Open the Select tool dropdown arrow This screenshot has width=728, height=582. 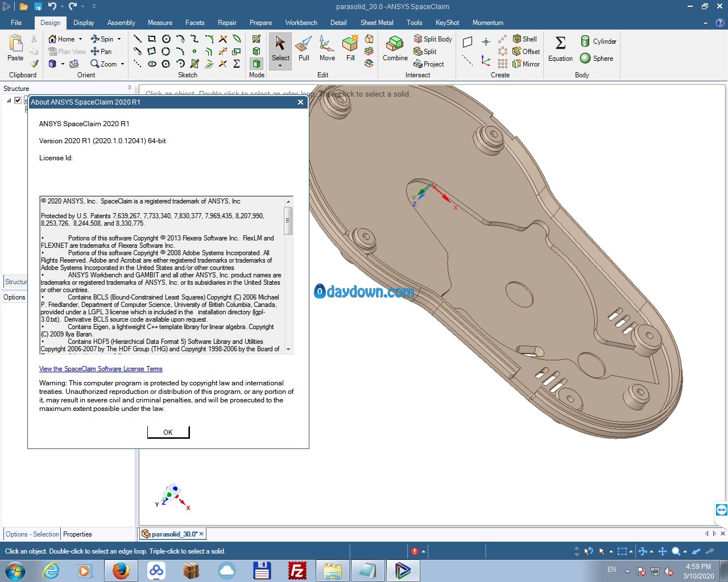point(280,66)
